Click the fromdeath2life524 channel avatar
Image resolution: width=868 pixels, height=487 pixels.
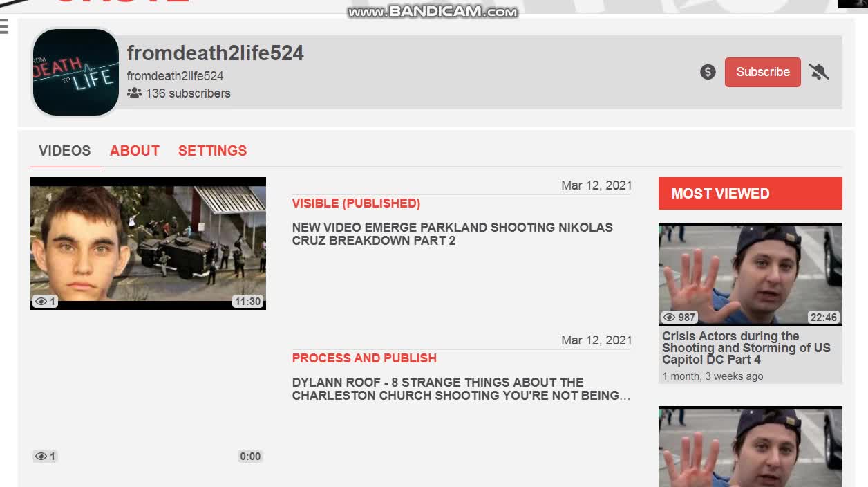[75, 72]
